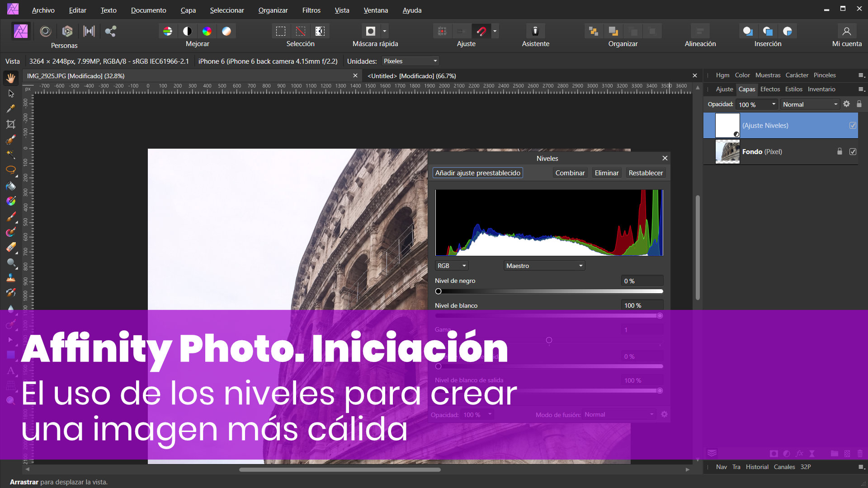Toggle visibility of Fondo layer
Screen dimensions: 868x488
click(853, 152)
